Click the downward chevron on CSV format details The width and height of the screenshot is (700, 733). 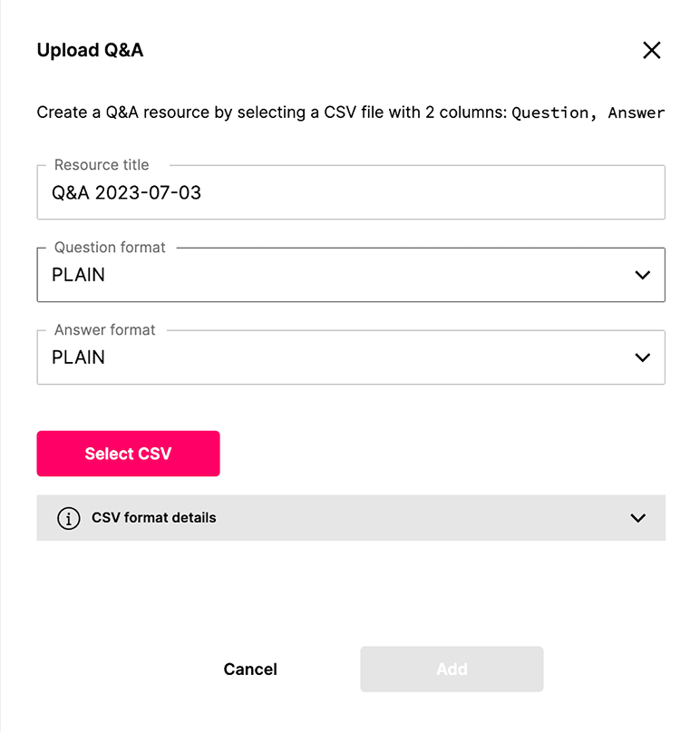click(637, 518)
